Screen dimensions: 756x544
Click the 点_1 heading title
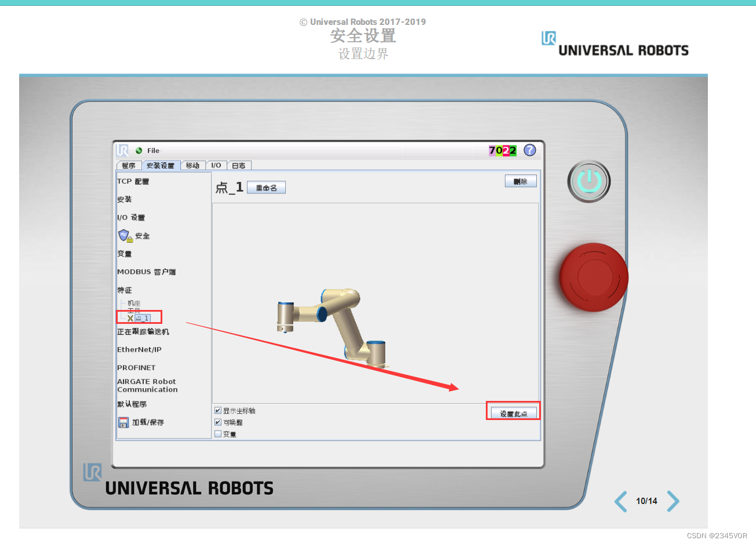(229, 187)
